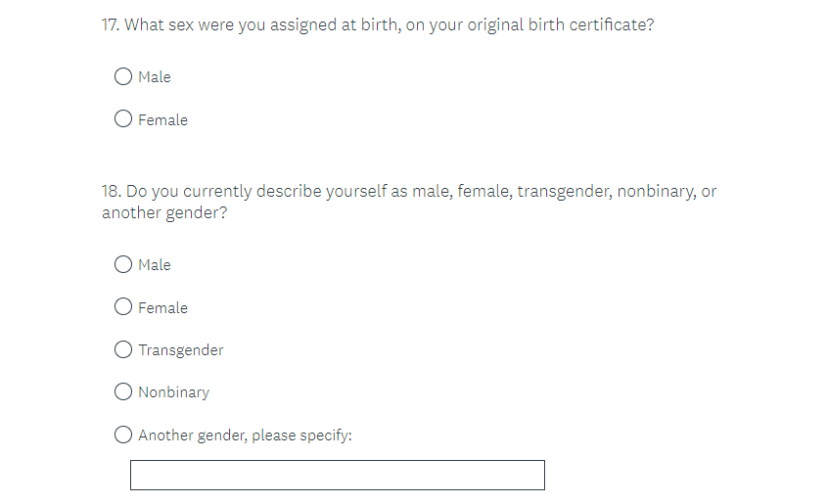
Task: Click the 'Male' label text in question 18
Action: tap(155, 265)
